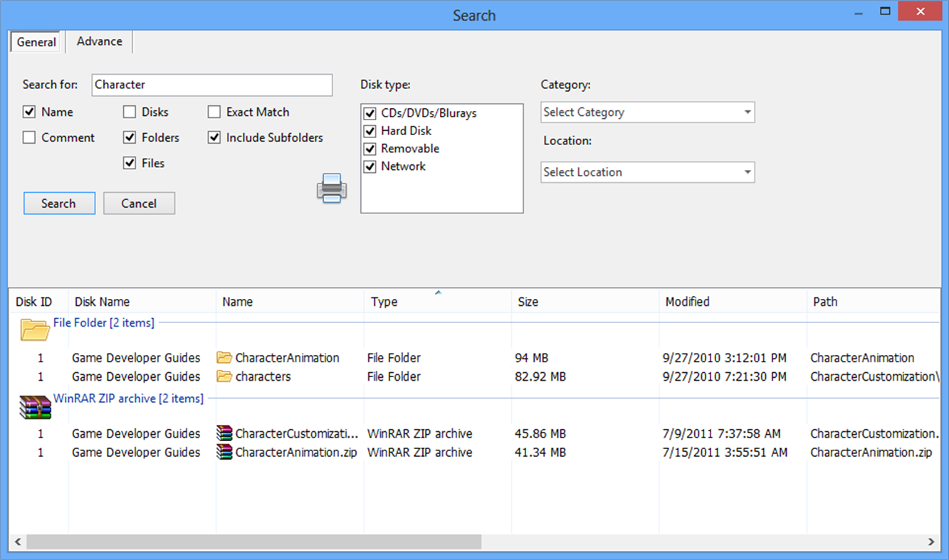This screenshot has height=560, width=949.
Task: Click the characters folder icon
Action: pyautogui.click(x=224, y=376)
